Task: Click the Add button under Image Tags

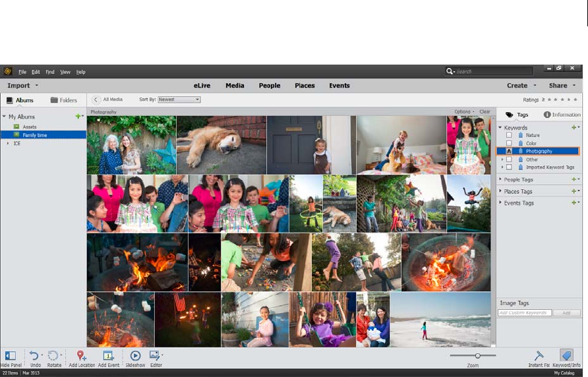Action: (x=566, y=312)
